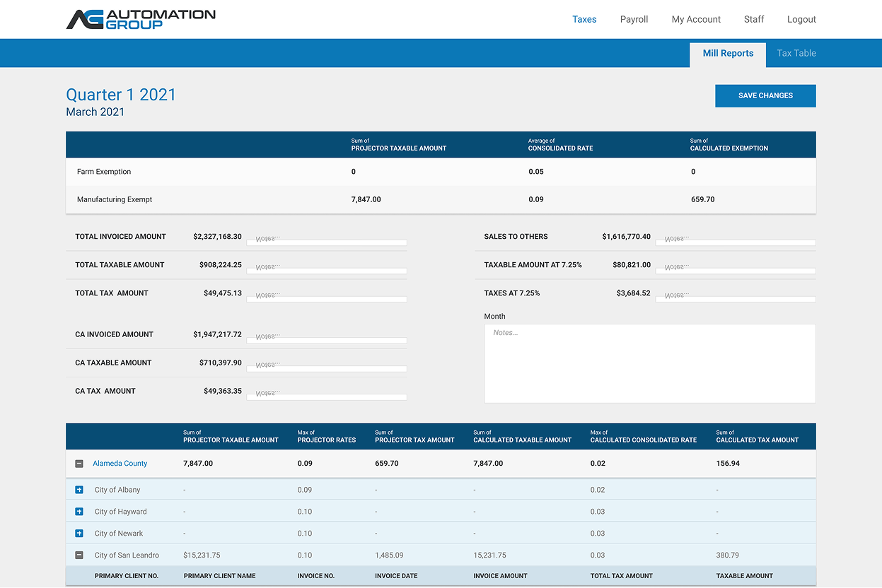Viewport: 882px width, 588px height.
Task: Select the Mill Reports tab
Action: pos(728,53)
